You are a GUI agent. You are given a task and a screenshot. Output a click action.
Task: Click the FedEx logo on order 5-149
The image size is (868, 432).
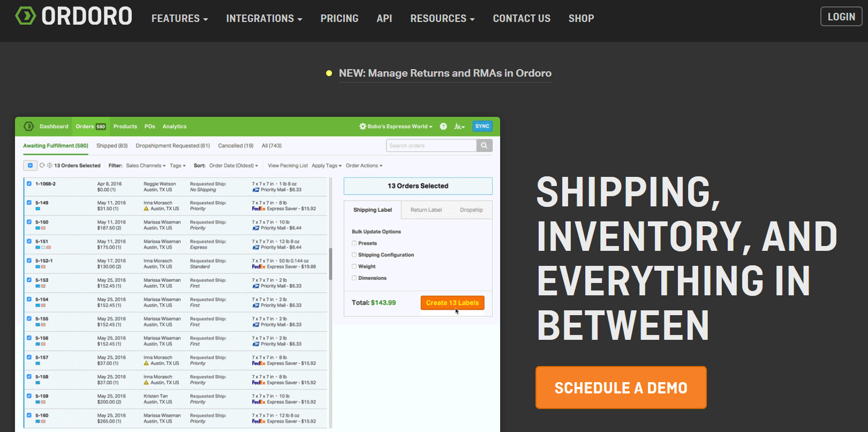(259, 209)
